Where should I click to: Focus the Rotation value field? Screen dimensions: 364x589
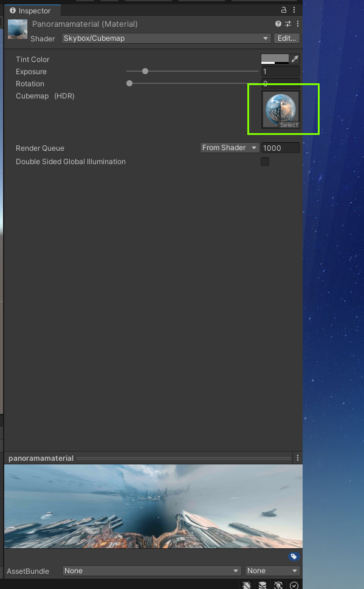tap(281, 83)
